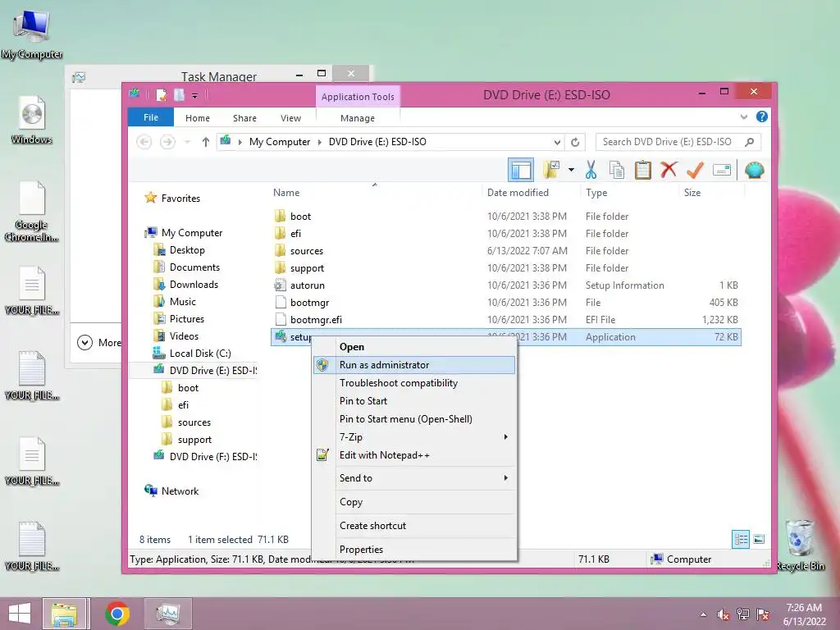Open address bar history dropdown
840x630 pixels.
click(557, 142)
